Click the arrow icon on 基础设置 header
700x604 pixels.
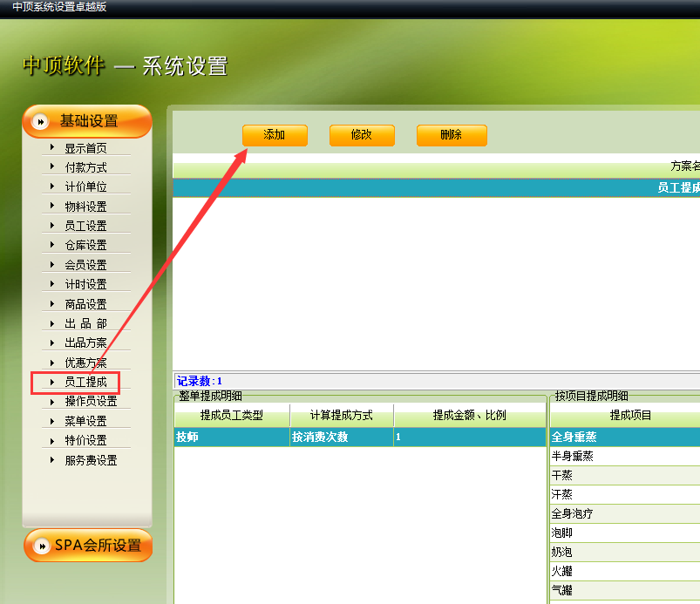(40, 121)
